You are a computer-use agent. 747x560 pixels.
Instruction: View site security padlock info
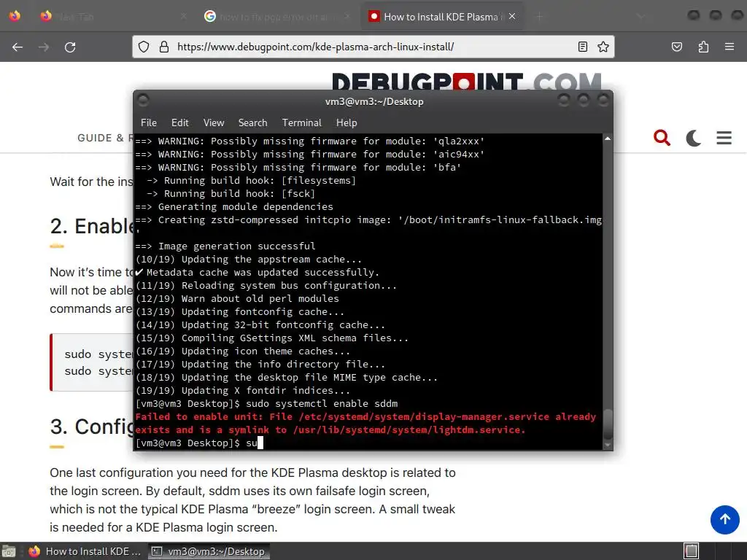164,47
